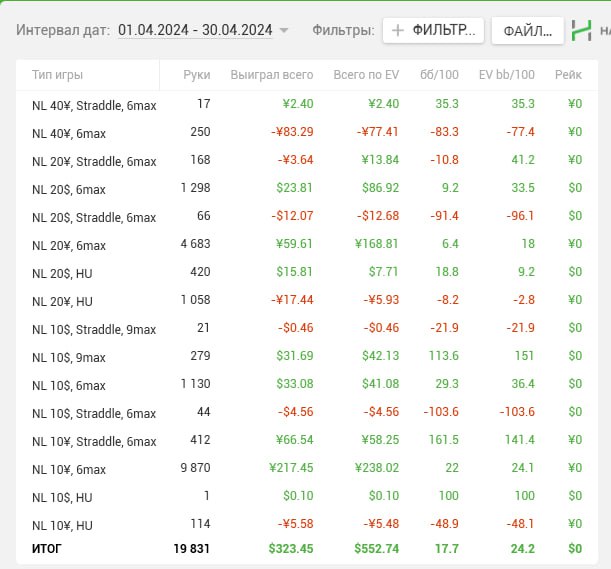Select row NL 20¥, HU

pyautogui.click(x=307, y=300)
